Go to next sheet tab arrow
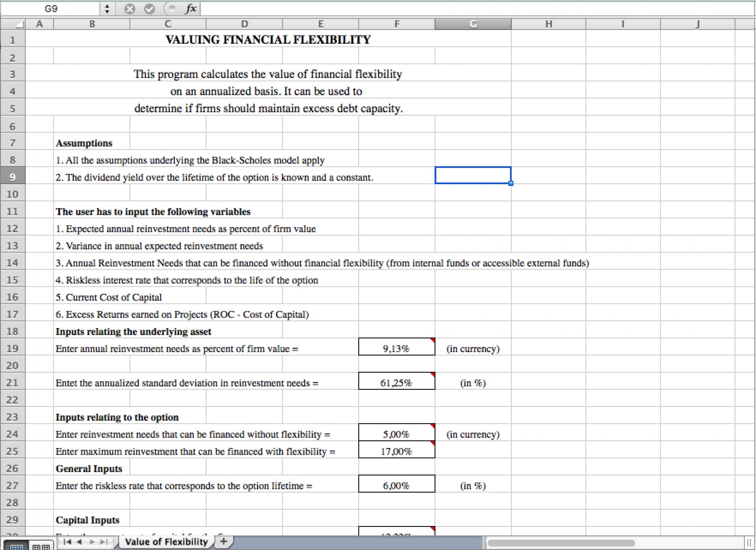This screenshot has height=550, width=756. pos(92,542)
